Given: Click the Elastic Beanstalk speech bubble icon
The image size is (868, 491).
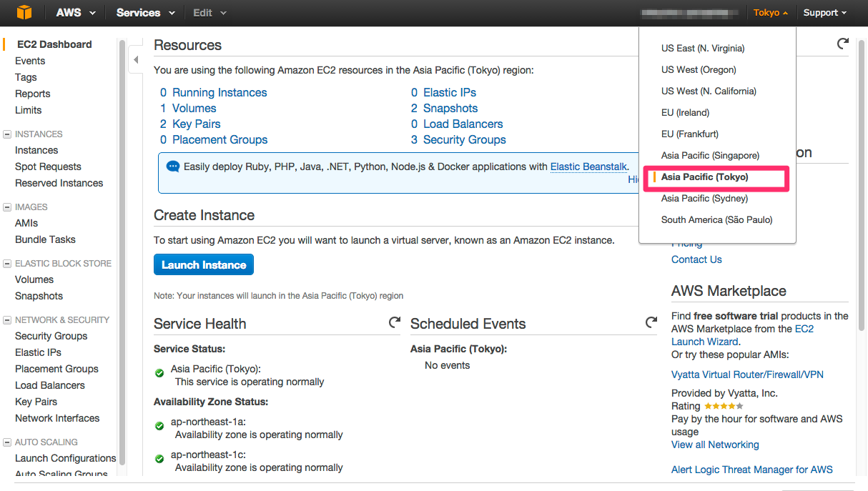Looking at the screenshot, I should tap(173, 167).
